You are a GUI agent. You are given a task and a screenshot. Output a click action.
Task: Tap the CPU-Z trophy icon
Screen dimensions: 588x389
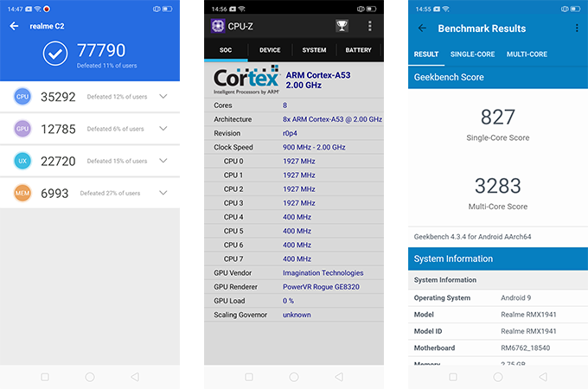click(342, 26)
